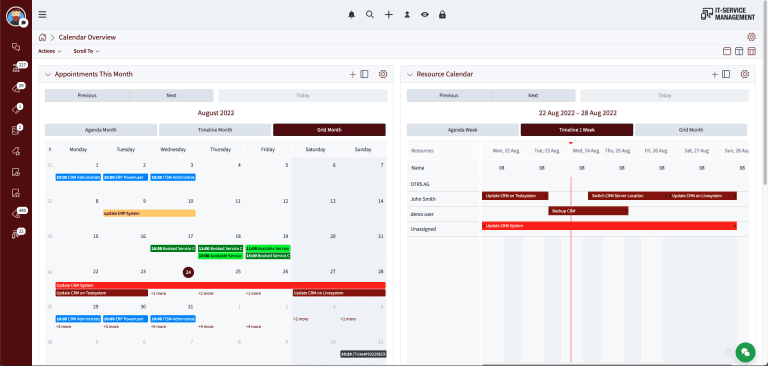768x366 pixels.
Task: Switch to three-column layout icon
Action: (751, 51)
